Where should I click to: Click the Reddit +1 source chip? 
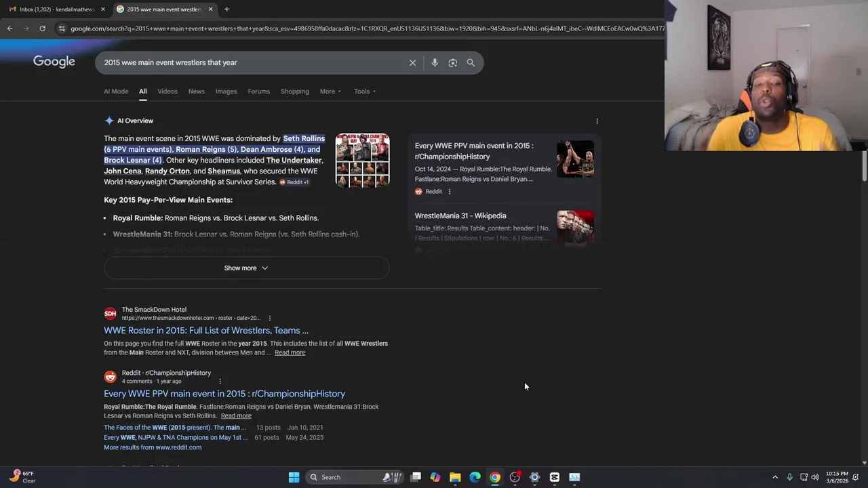point(294,182)
